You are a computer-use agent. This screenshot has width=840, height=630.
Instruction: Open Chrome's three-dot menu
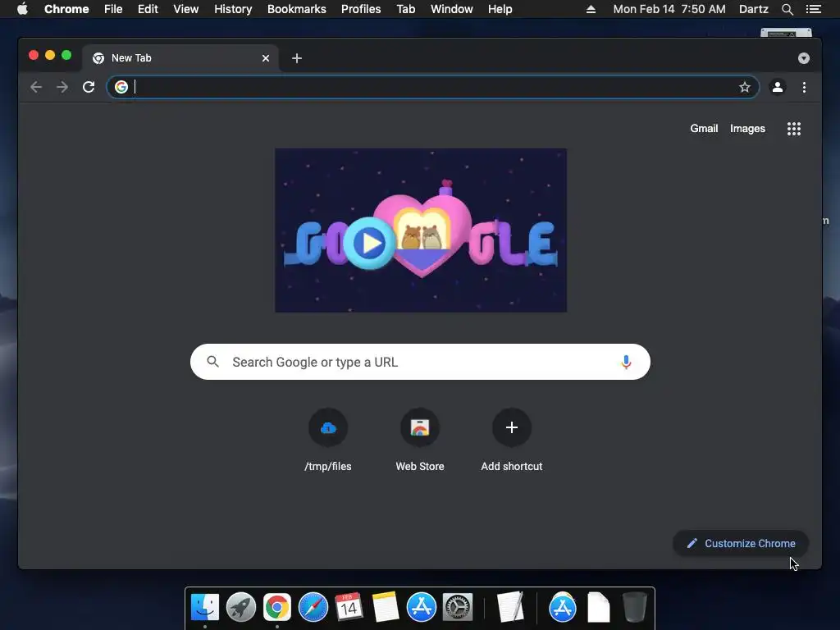tap(804, 87)
